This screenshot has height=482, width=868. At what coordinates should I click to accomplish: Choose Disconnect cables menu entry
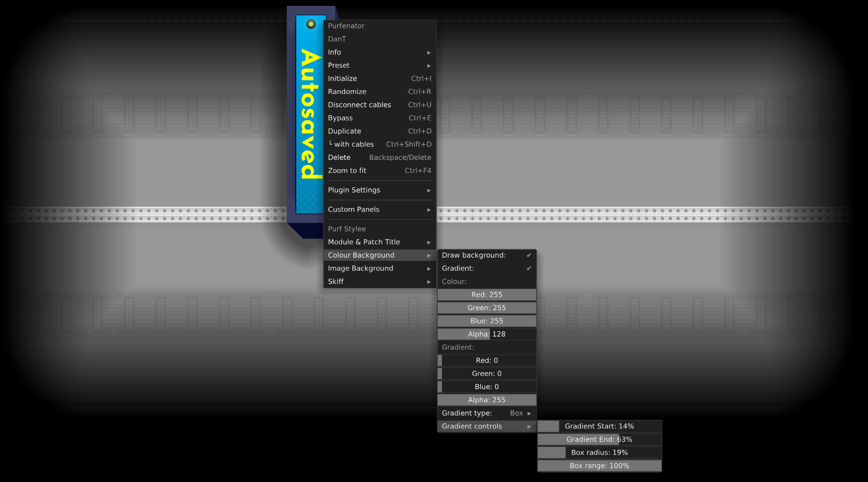(x=379, y=105)
